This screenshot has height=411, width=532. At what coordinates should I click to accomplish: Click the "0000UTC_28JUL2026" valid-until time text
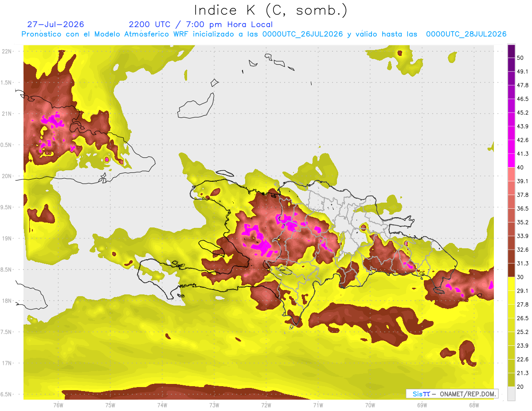click(x=466, y=34)
